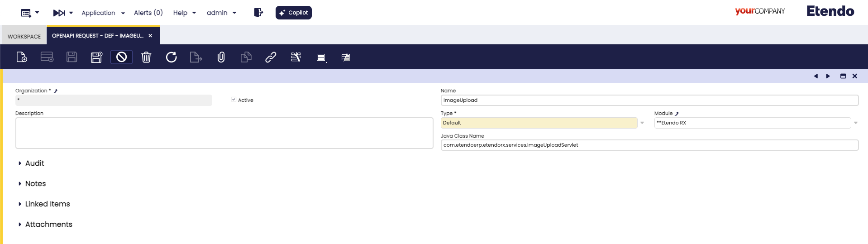868x244 pixels.
Task: Go to next record arrow
Action: click(828, 76)
